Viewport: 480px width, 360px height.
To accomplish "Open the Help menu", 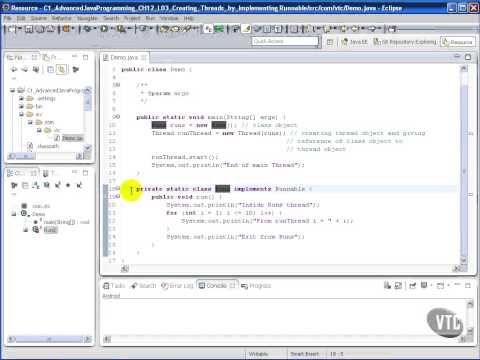I will (x=189, y=18).
